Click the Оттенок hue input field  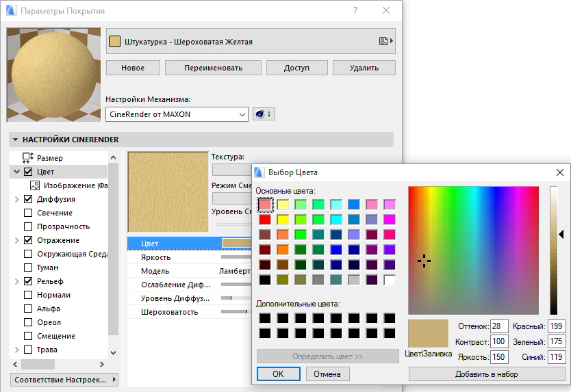point(499,326)
